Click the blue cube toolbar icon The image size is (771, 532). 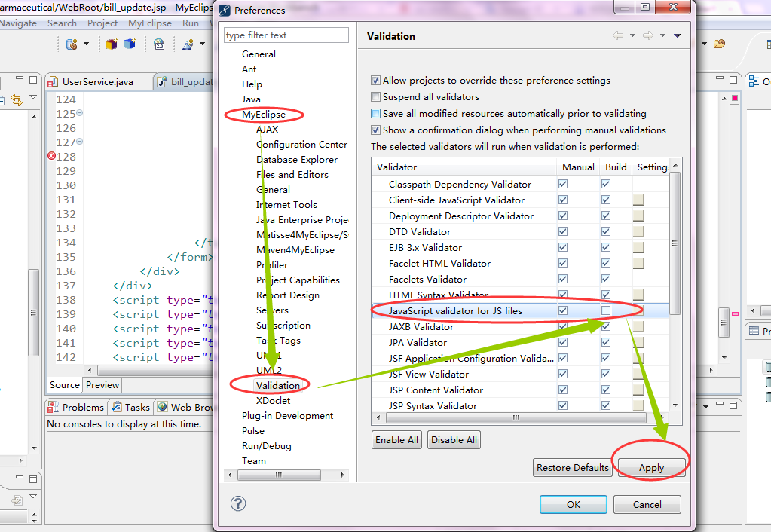coord(130,44)
